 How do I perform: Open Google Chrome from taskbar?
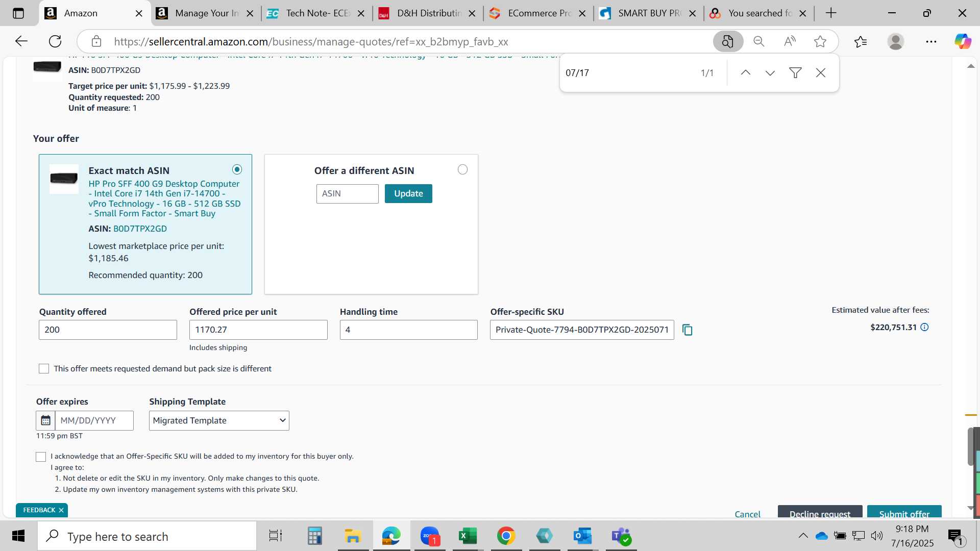click(506, 536)
